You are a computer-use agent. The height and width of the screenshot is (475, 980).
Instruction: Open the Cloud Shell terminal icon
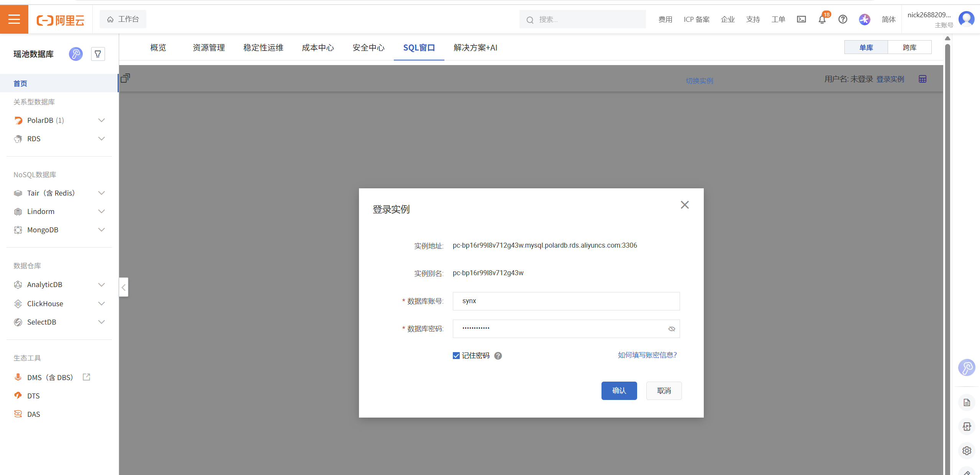pyautogui.click(x=801, y=19)
